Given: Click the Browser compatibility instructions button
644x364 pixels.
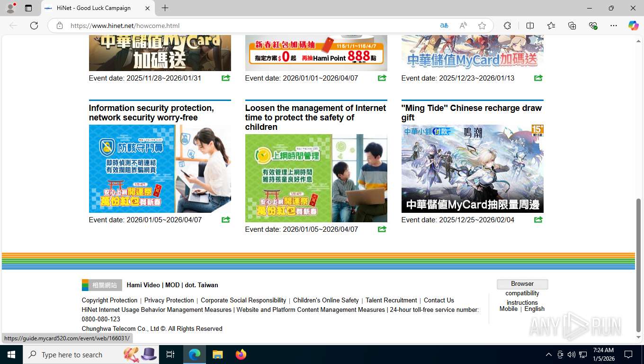Looking at the screenshot, I should pyautogui.click(x=522, y=284).
